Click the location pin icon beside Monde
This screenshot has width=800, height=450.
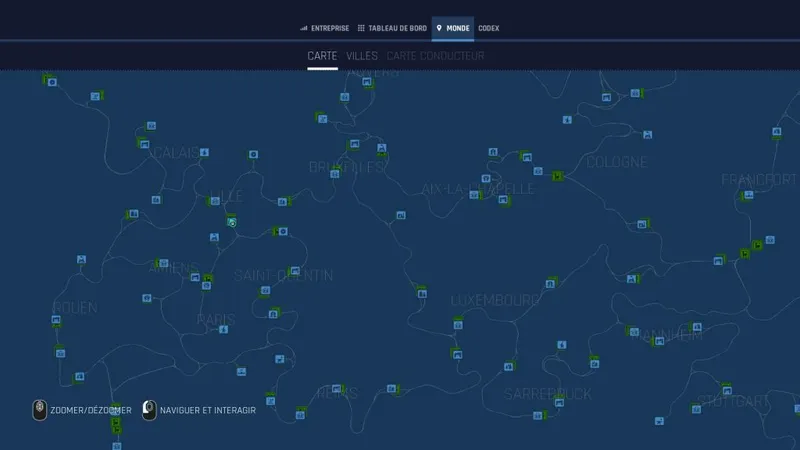click(439, 28)
